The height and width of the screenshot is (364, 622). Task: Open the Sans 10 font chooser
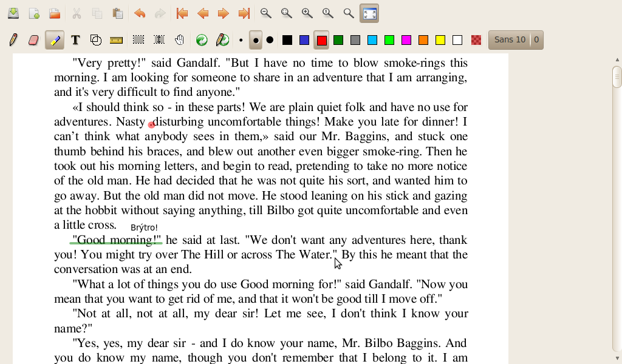pyautogui.click(x=516, y=40)
